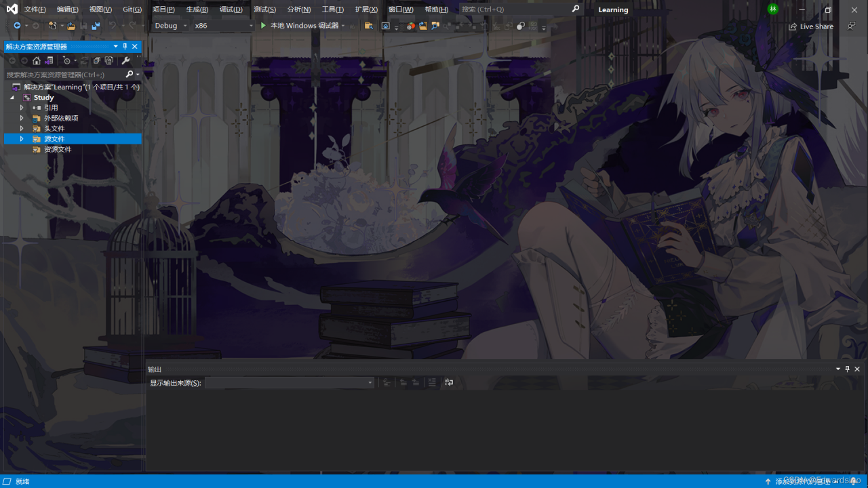Select the 引用 references item label
The width and height of the screenshot is (868, 488).
tap(51, 108)
